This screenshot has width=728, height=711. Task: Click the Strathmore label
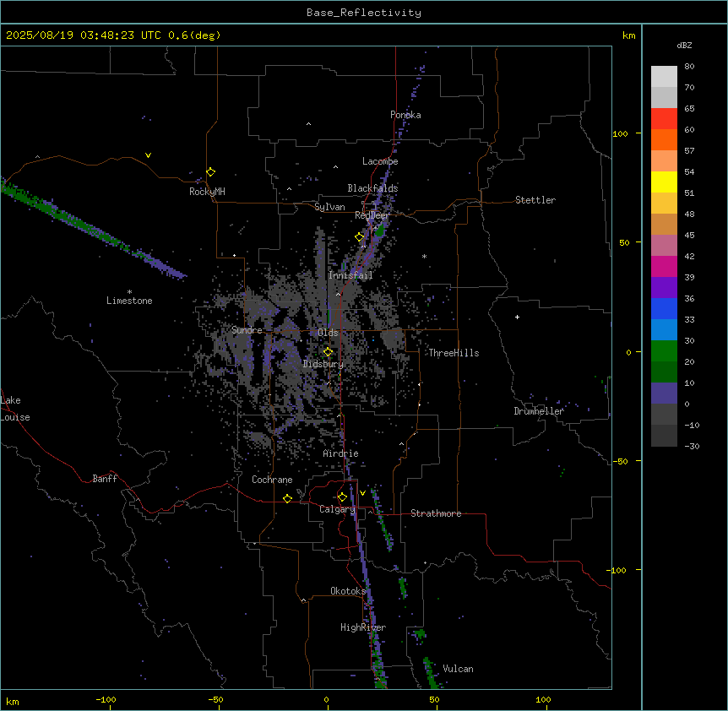coord(436,513)
